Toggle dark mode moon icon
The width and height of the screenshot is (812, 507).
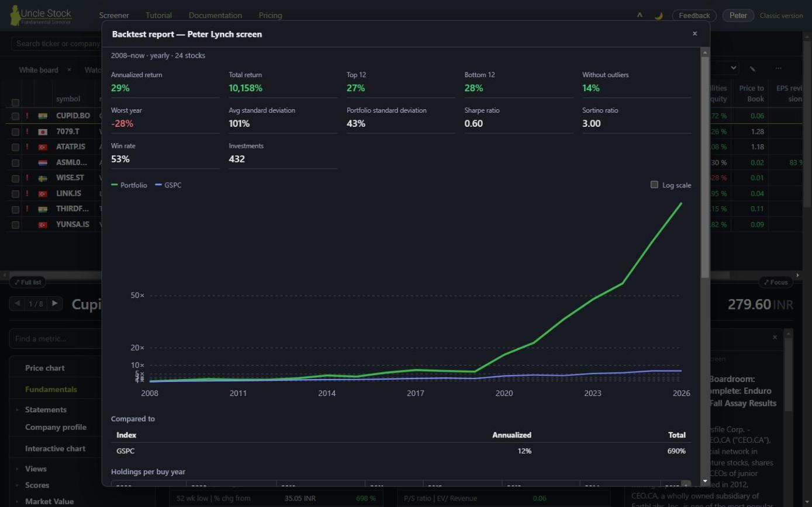(x=658, y=16)
